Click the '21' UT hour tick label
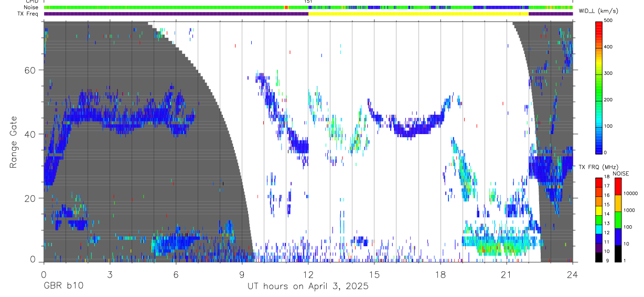644x297 pixels. 507,274
